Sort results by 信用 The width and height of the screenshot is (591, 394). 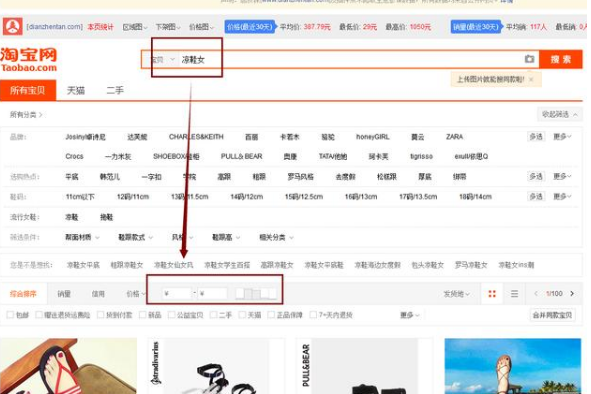(98, 294)
